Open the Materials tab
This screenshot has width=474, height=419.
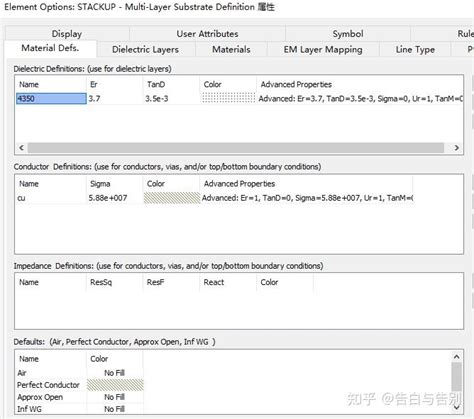pyautogui.click(x=231, y=50)
